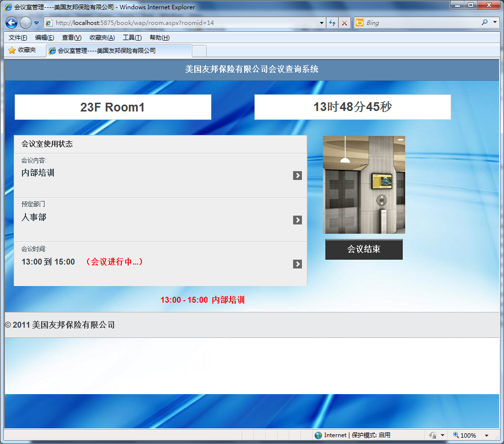The width and height of the screenshot is (504, 444).
Task: Click the 13时48分45秒 clock display
Action: (x=353, y=107)
